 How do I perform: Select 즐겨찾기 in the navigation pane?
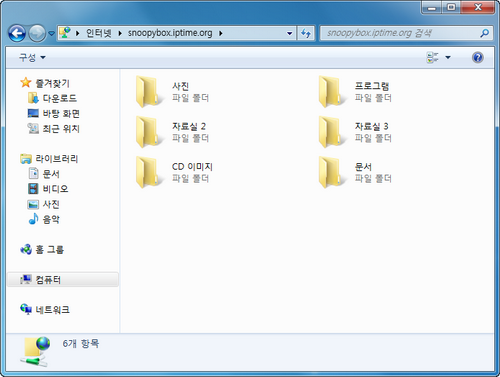click(x=53, y=83)
